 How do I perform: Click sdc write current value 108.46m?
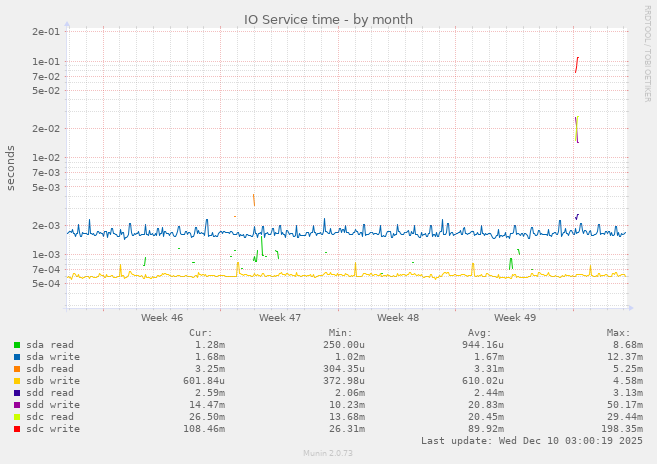204,429
